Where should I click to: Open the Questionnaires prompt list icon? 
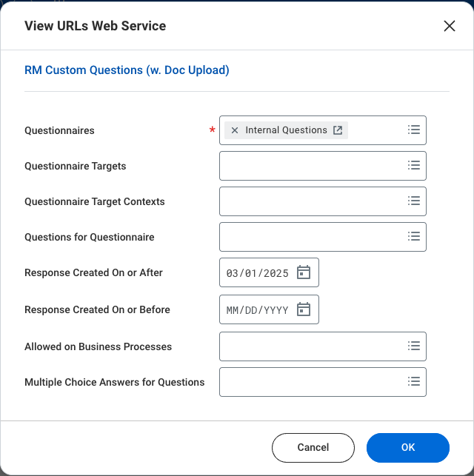(x=414, y=130)
